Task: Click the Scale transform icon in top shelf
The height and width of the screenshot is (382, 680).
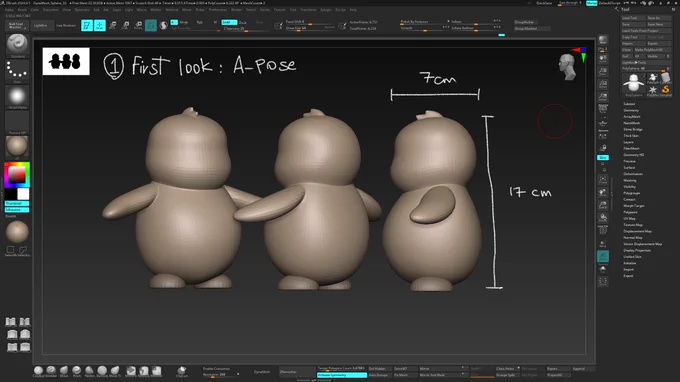Action: coord(125,26)
